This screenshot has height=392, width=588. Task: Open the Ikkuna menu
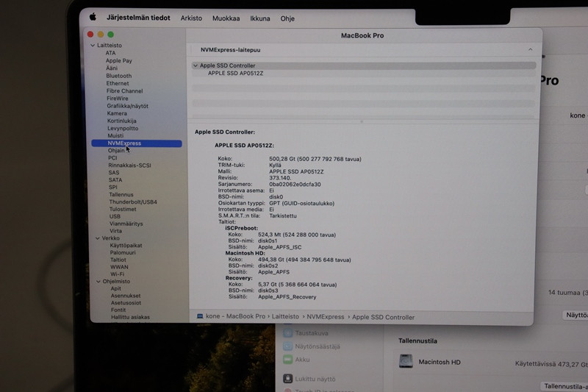pyautogui.click(x=260, y=18)
